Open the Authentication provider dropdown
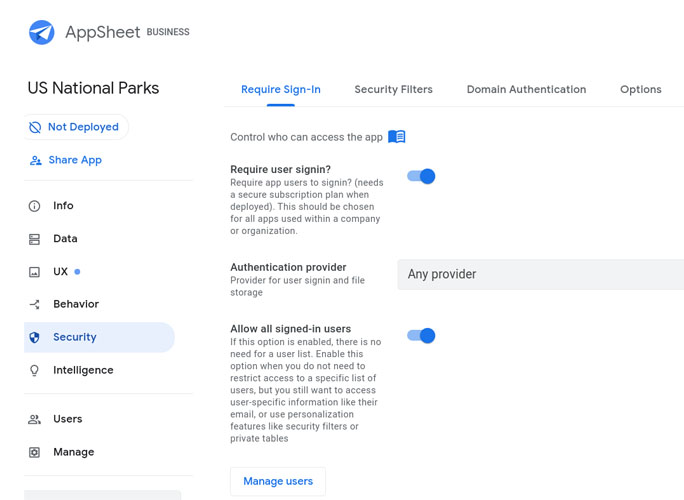Viewport: 684px width, 500px height. point(540,274)
